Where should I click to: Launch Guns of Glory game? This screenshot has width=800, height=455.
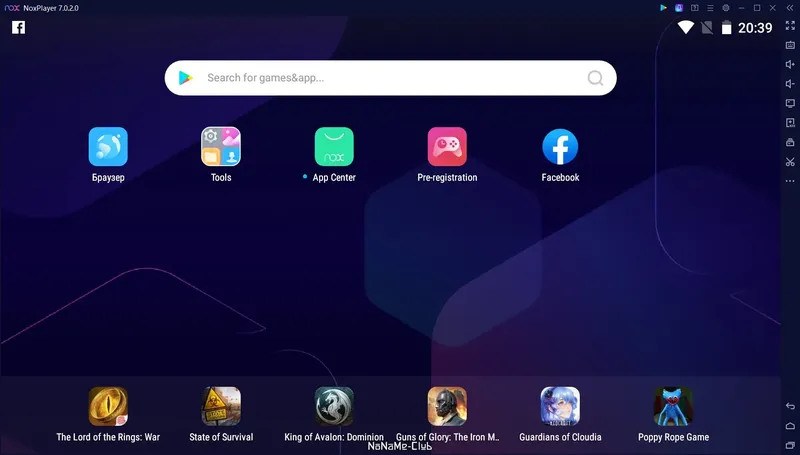coord(447,406)
